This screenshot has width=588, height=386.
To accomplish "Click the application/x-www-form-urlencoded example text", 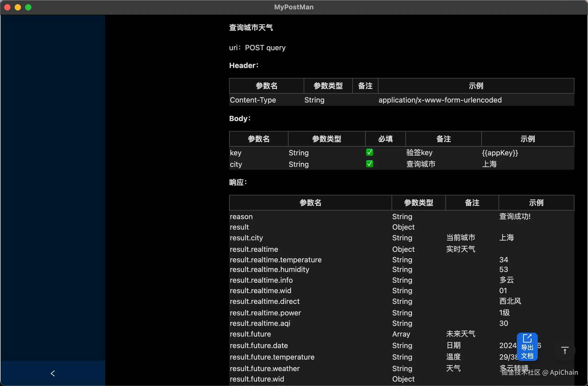I will 440,100.
